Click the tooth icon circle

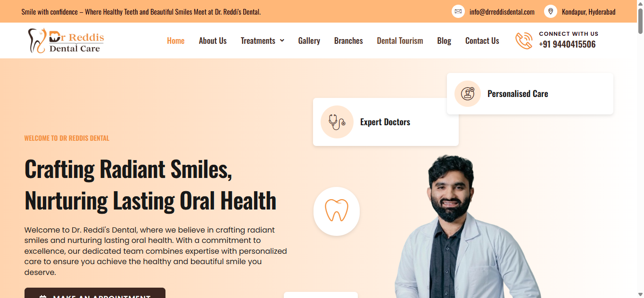click(x=337, y=211)
